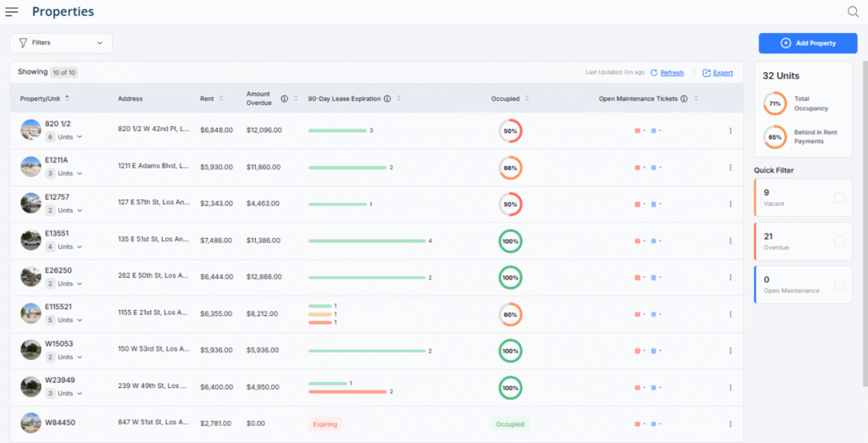The image size is (868, 443).
Task: Click the W84450 property thumbnail
Action: [x=31, y=424]
